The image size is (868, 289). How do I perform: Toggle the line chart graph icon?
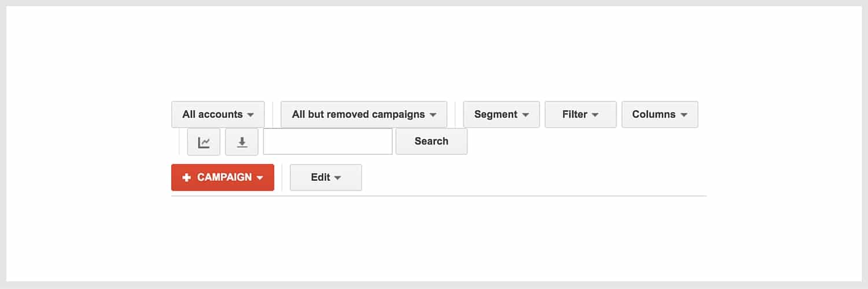pos(204,142)
